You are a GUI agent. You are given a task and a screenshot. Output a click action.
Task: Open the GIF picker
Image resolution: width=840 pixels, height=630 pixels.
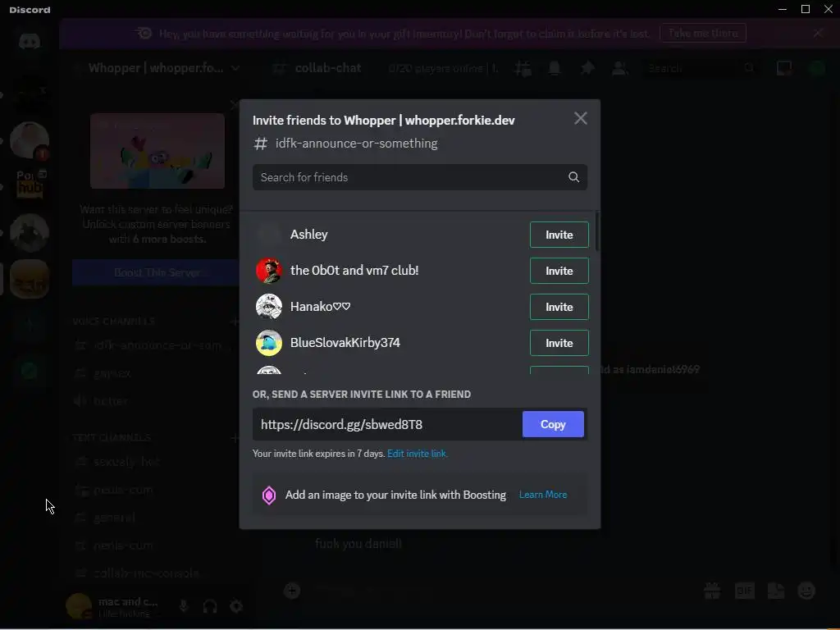[744, 591]
